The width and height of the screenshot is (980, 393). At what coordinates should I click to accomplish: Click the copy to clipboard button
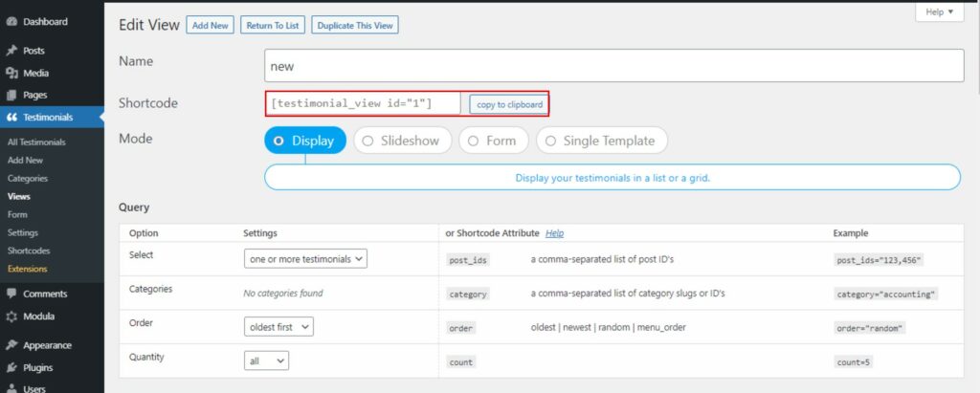[509, 104]
